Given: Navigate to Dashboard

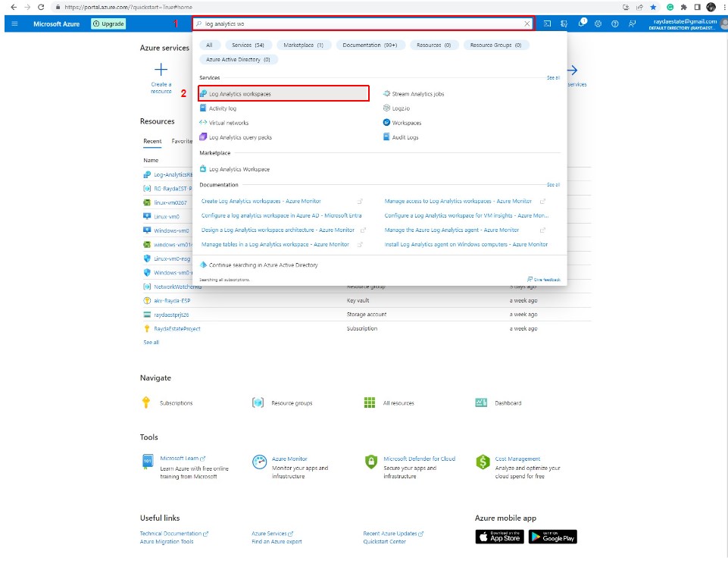Looking at the screenshot, I should tap(508, 403).
